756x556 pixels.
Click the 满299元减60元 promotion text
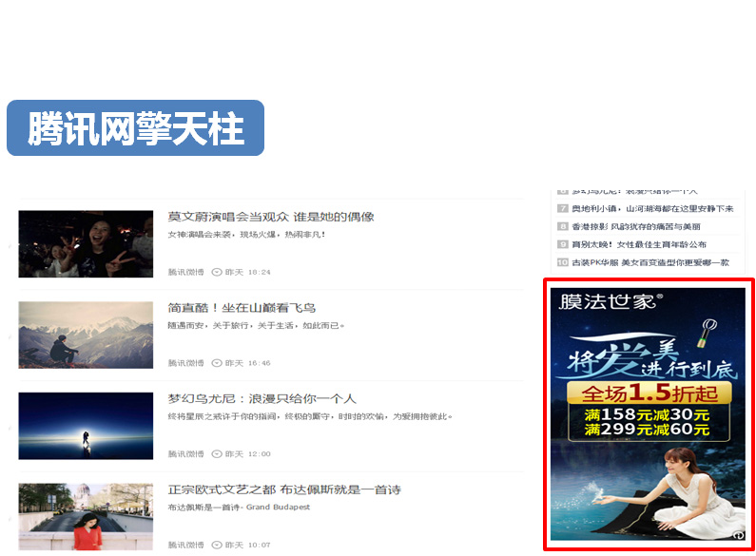647,429
